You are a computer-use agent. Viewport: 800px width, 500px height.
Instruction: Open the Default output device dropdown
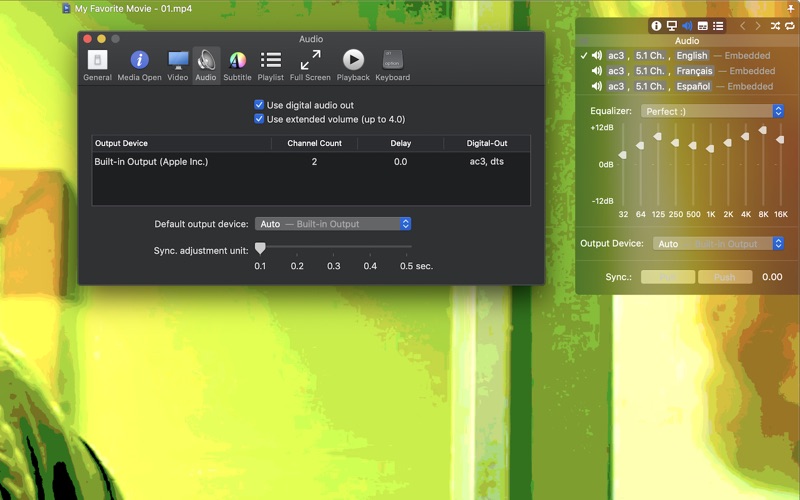tap(333, 224)
